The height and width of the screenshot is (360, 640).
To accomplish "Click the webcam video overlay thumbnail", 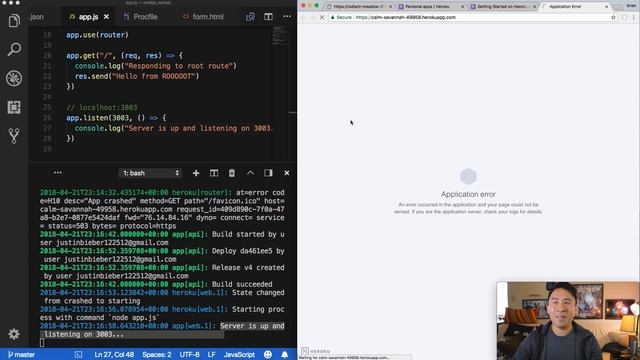I will click(568, 320).
